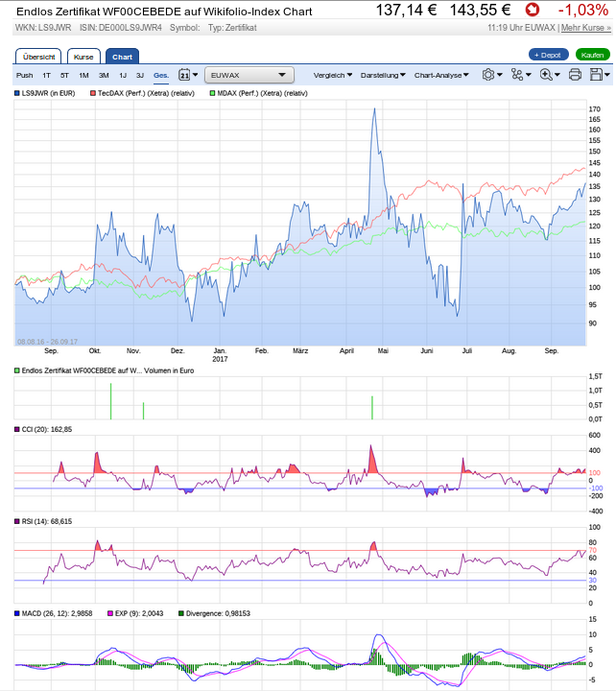616x691 pixels.
Task: Add to depot with + Depot button
Action: point(548,55)
